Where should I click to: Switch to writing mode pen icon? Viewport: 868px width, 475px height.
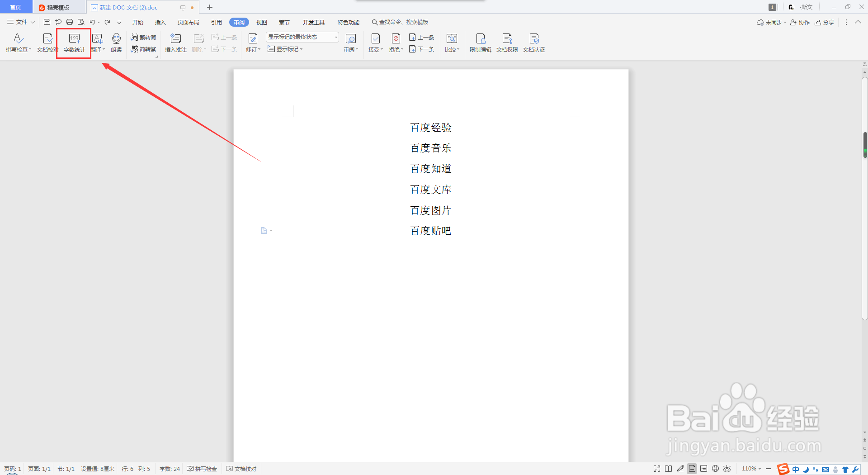(680, 469)
